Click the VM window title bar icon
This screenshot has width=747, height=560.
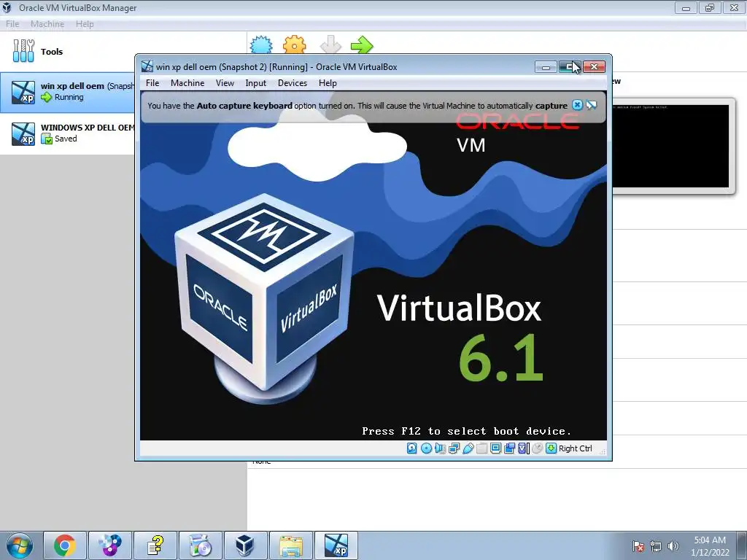pyautogui.click(x=147, y=66)
